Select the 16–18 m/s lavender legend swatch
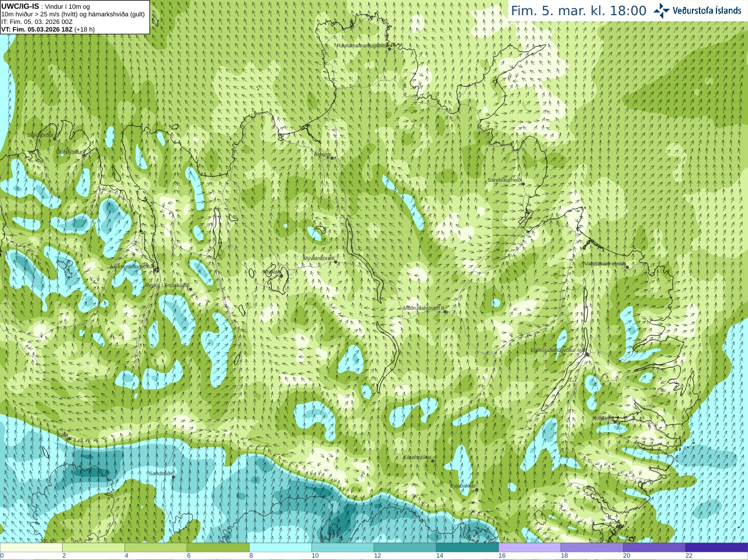 click(x=529, y=548)
